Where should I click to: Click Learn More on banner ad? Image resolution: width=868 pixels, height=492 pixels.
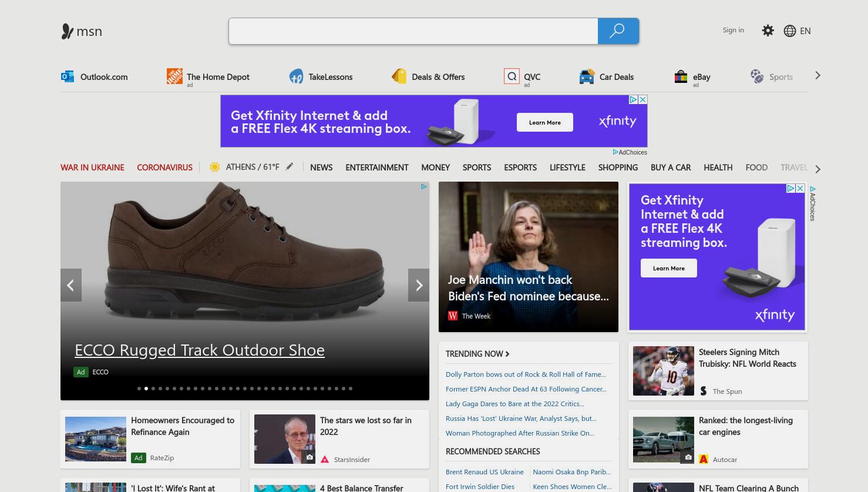click(545, 122)
